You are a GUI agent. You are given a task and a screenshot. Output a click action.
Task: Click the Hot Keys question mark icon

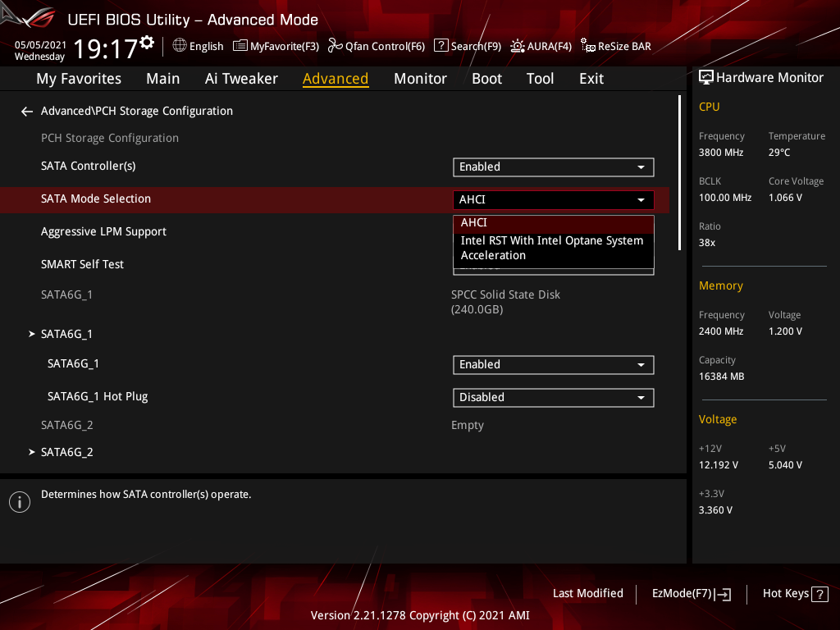pyautogui.click(x=819, y=594)
